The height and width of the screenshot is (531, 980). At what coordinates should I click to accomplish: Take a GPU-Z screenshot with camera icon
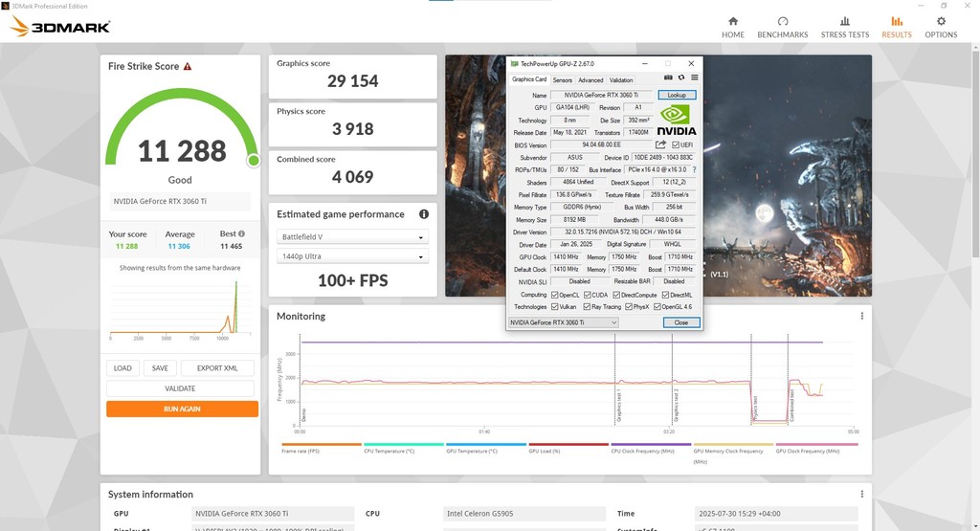pos(668,78)
